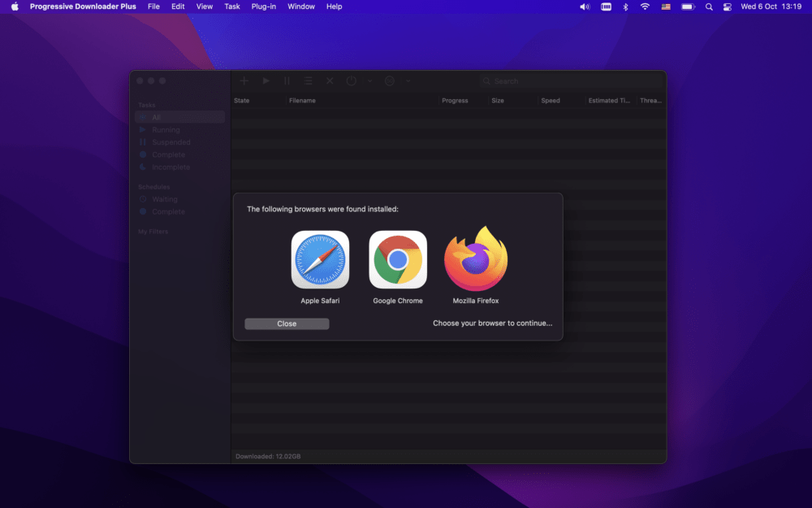Click the Search field in toolbar
The height and width of the screenshot is (508, 812).
(570, 80)
